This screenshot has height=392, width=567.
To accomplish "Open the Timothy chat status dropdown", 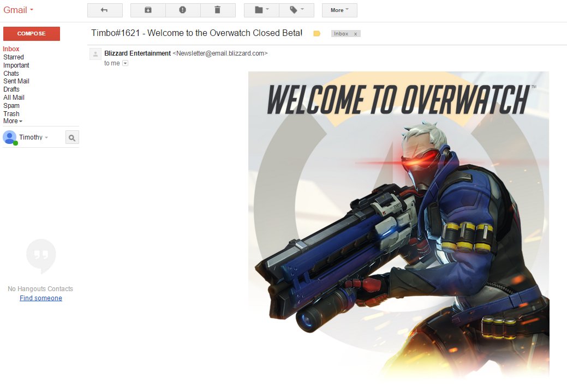I will (x=34, y=137).
